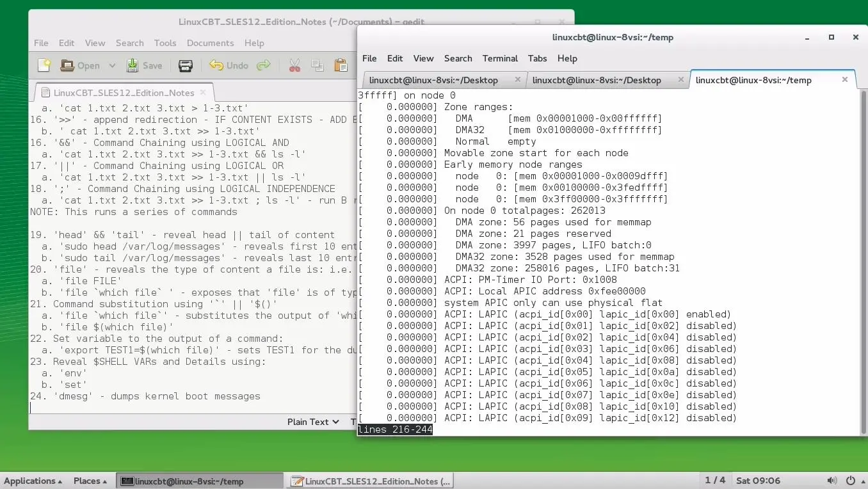Click the 'lines 216-244' pager status

pos(395,429)
